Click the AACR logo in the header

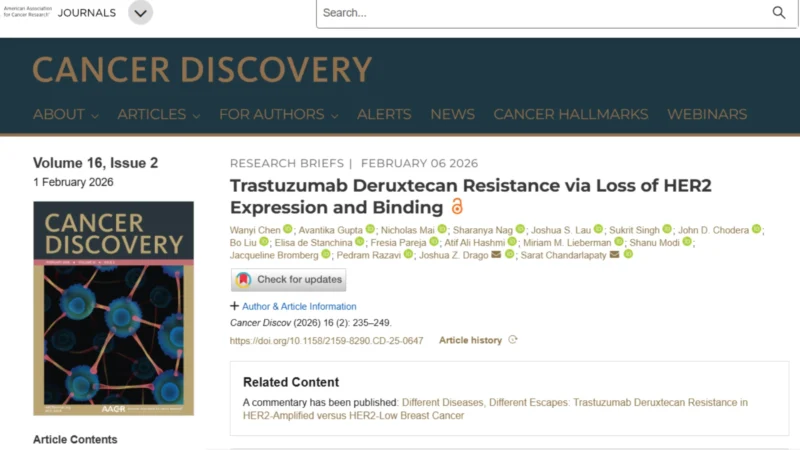click(x=26, y=13)
